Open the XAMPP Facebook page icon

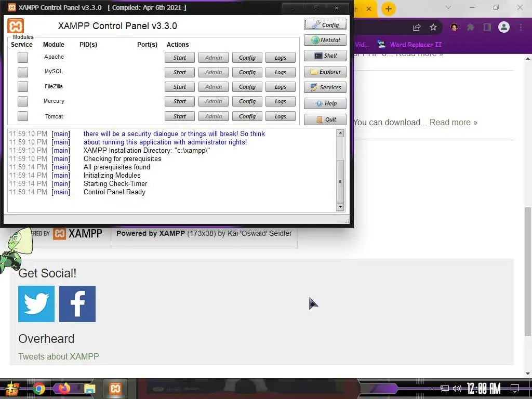77,303
